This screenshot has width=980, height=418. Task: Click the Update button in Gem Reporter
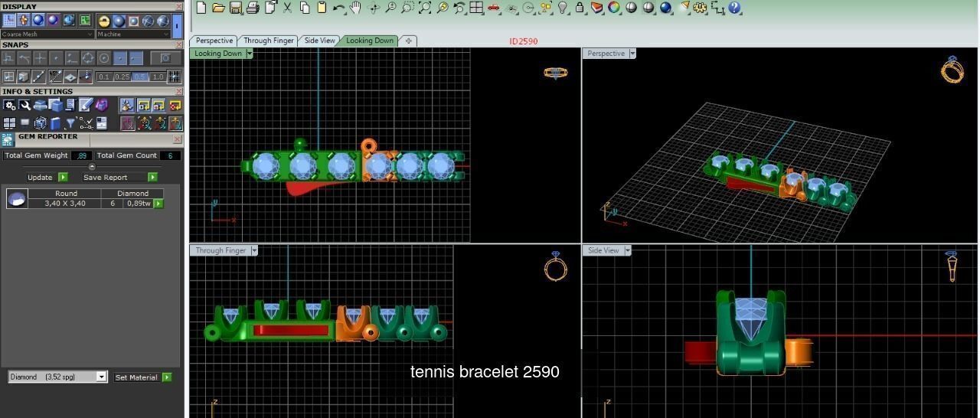point(47,177)
